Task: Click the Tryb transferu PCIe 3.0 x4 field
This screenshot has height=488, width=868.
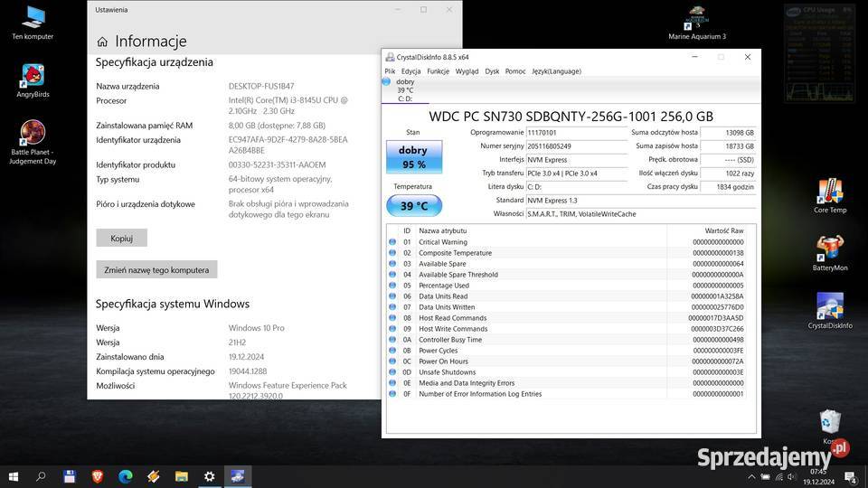Action: 576,174
